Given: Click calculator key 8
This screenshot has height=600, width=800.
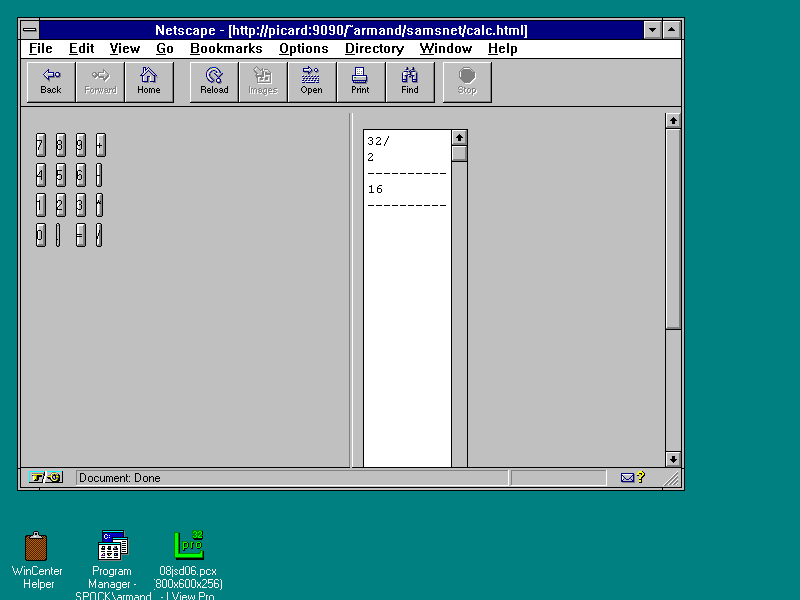Looking at the screenshot, I should pyautogui.click(x=60, y=145).
